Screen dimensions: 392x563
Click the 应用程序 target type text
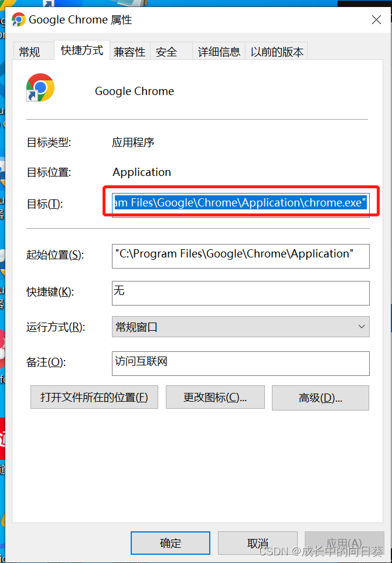tap(133, 143)
